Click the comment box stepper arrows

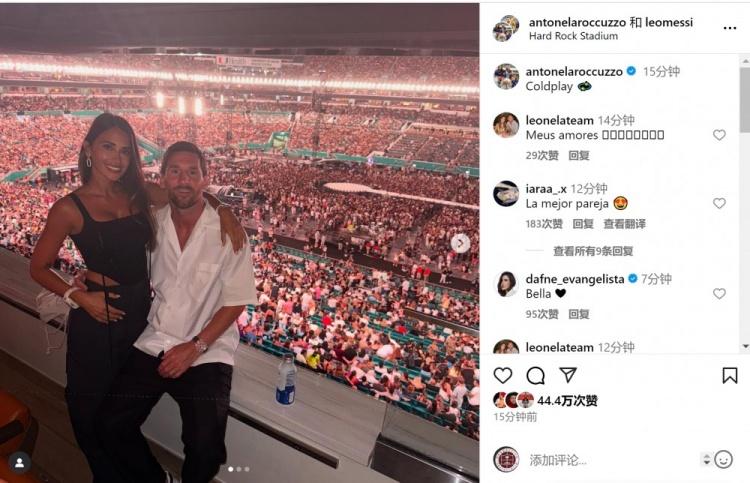(x=706, y=460)
